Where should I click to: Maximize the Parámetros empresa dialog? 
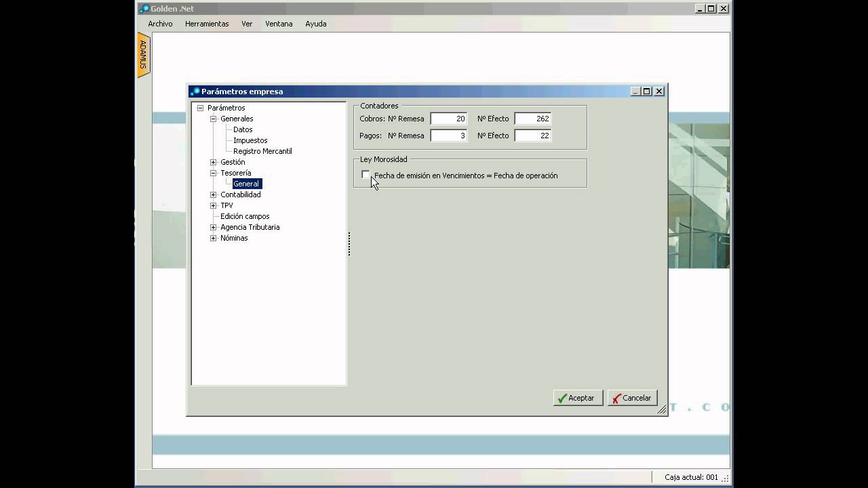click(x=647, y=91)
